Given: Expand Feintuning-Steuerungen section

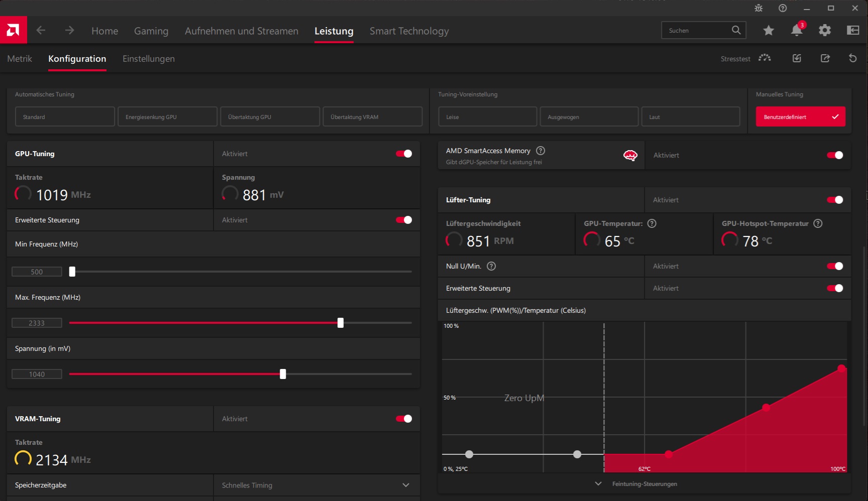Looking at the screenshot, I should [644, 484].
